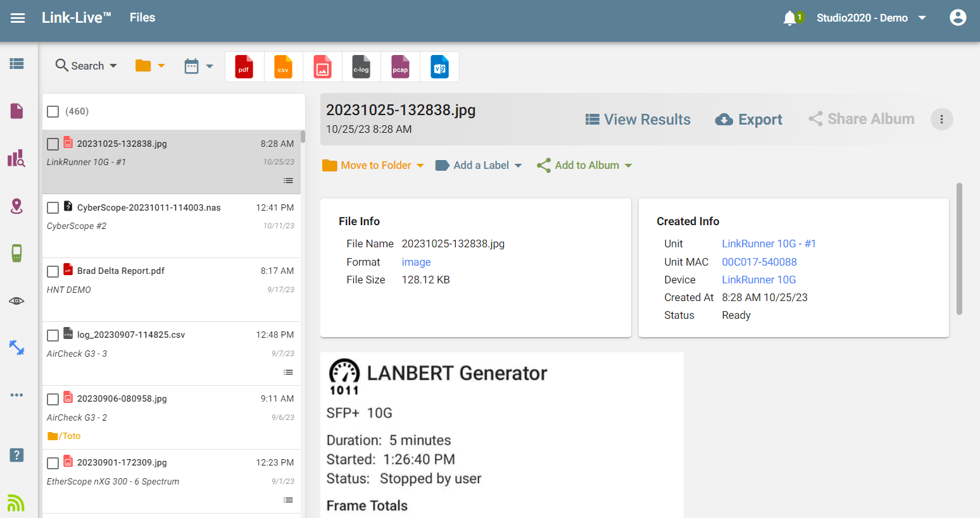Image resolution: width=980 pixels, height=518 pixels.
Task: Expand the Add a Label dropdown
Action: 479,165
